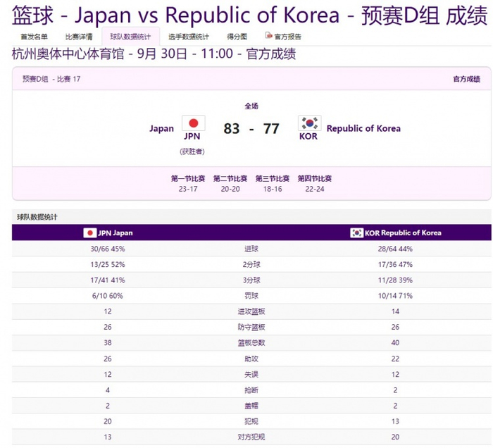Click the 第一节比赛 quarter score
The height and width of the screenshot is (448, 493).
coord(188,184)
